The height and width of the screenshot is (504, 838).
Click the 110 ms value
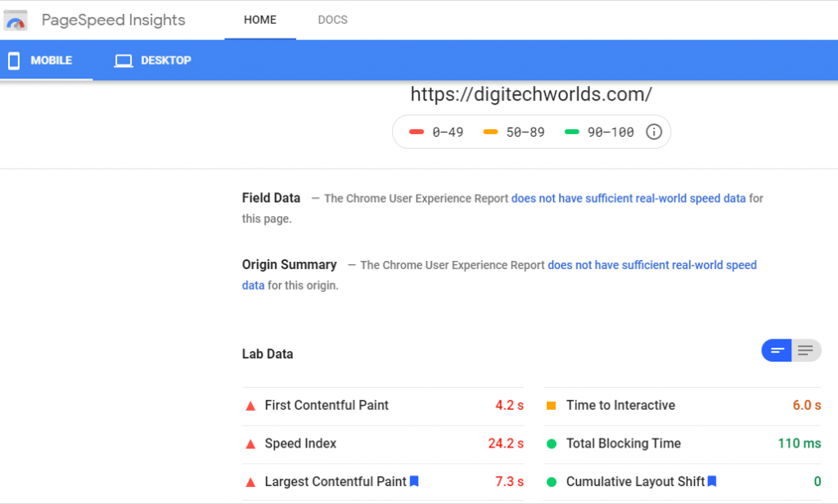click(800, 443)
